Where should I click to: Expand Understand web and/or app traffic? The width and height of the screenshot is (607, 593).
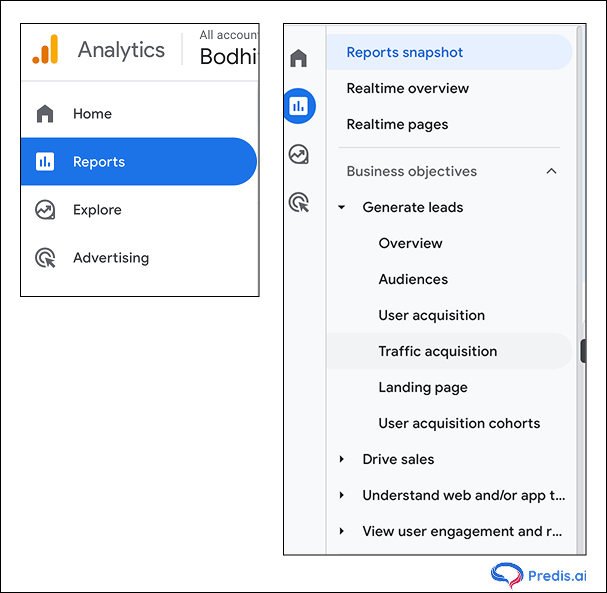[x=342, y=496]
